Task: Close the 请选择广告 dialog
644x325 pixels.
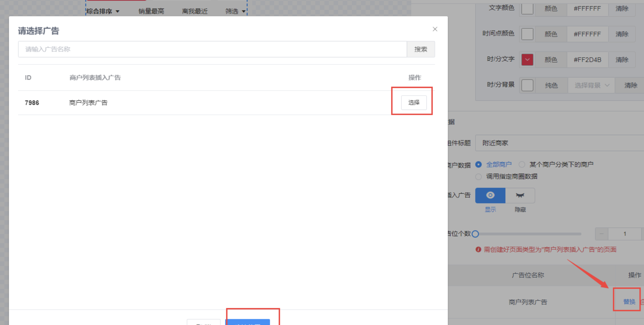Action: coord(435,29)
